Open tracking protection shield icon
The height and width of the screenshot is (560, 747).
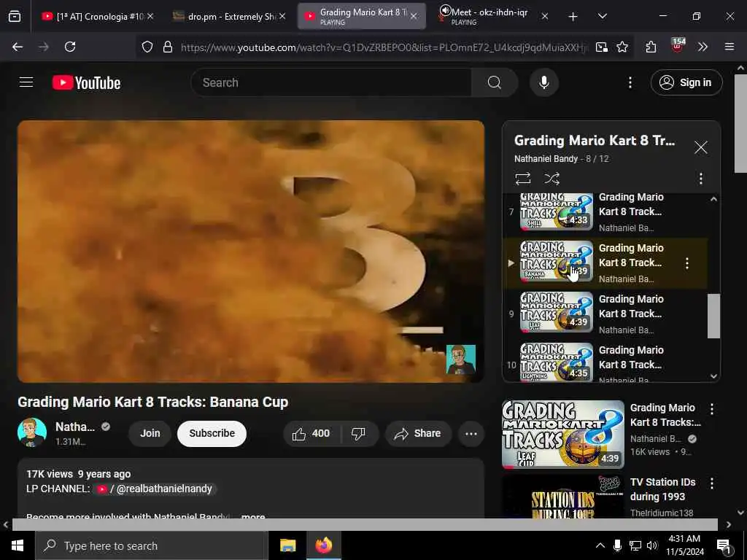(147, 47)
